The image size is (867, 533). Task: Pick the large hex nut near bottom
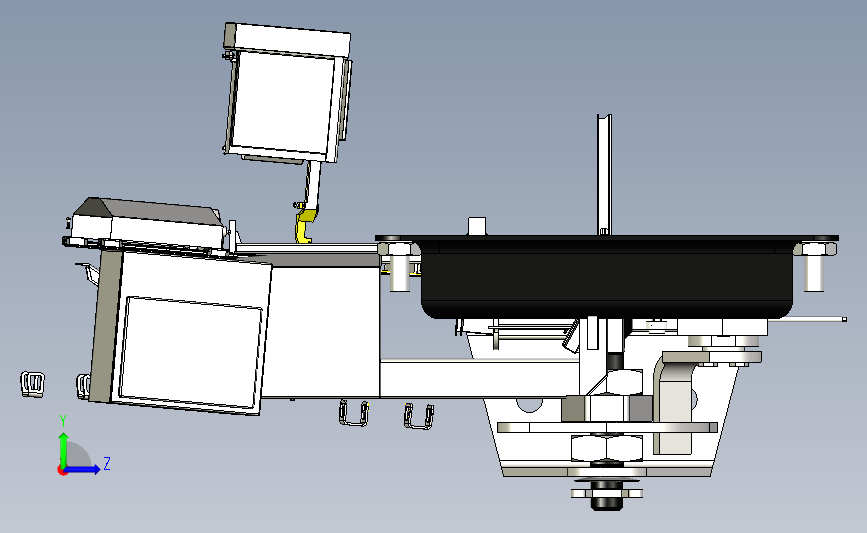click(x=607, y=448)
